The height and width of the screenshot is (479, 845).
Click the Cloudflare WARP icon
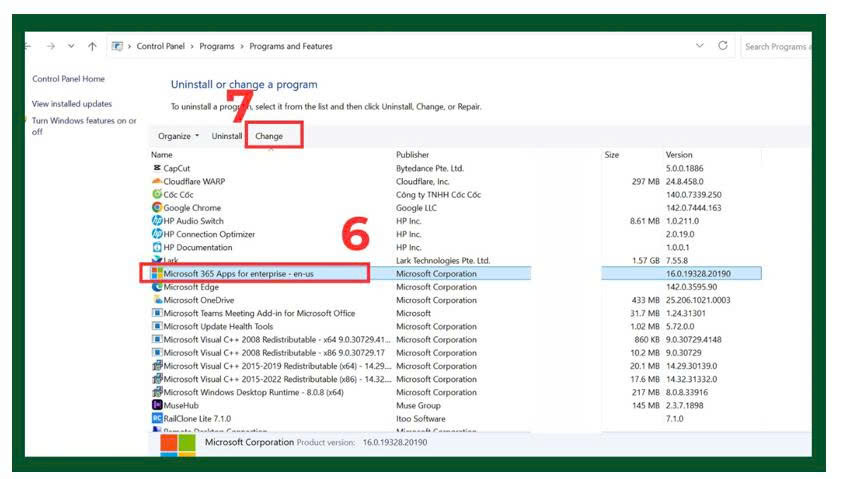pos(157,181)
